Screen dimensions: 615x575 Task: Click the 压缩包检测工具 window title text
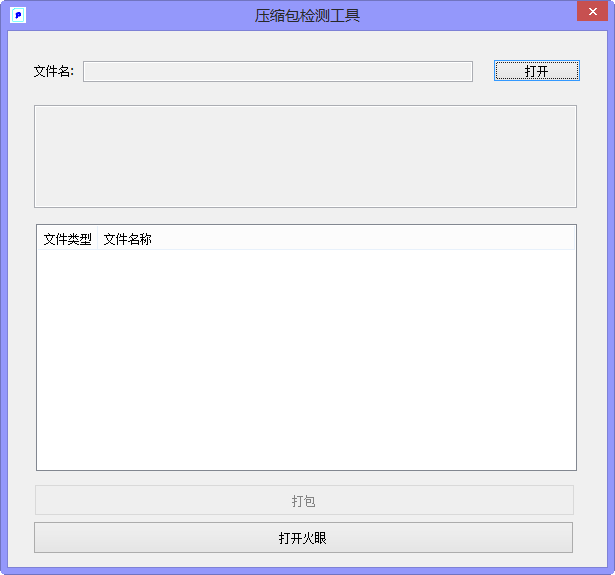[x=307, y=15]
